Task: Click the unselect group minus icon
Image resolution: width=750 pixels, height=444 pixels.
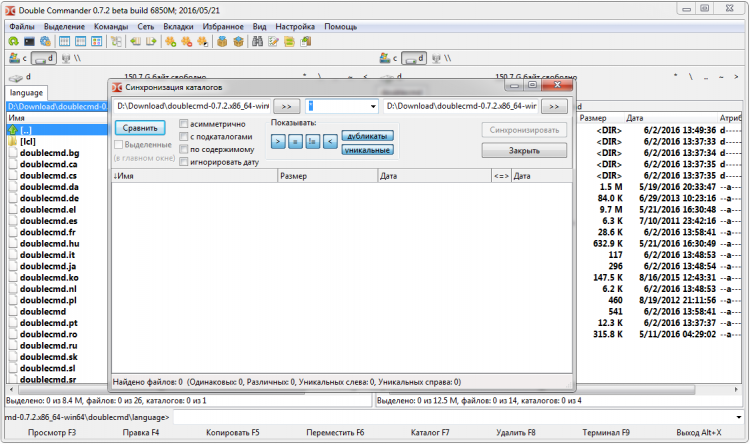Action: point(187,42)
